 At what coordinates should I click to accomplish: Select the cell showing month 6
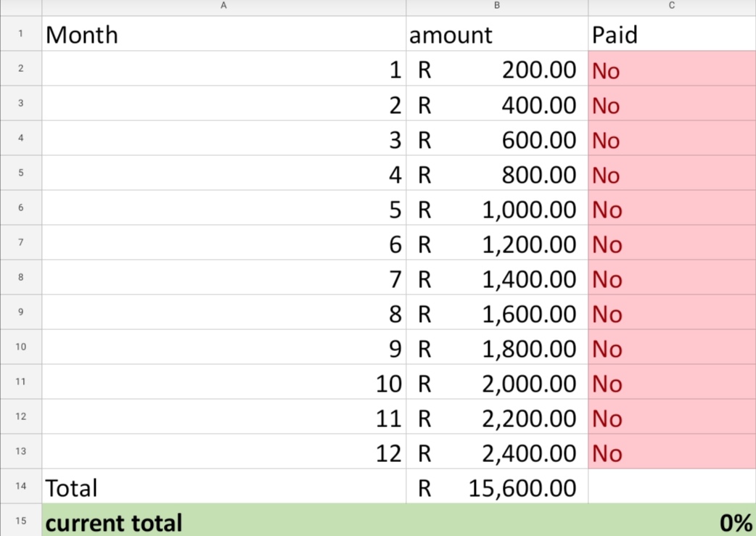(223, 242)
